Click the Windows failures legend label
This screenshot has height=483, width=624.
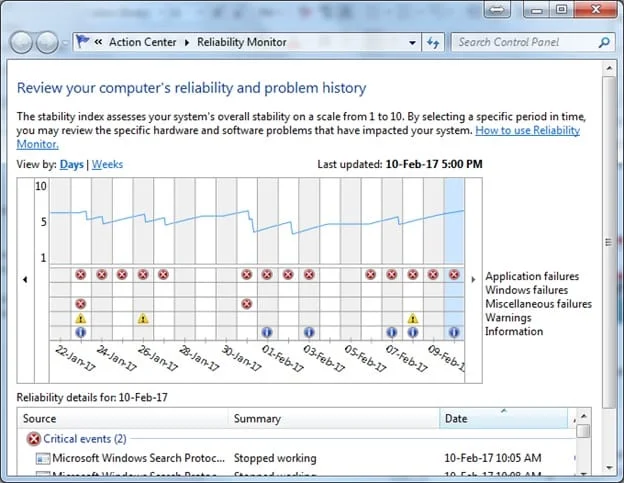(x=526, y=290)
